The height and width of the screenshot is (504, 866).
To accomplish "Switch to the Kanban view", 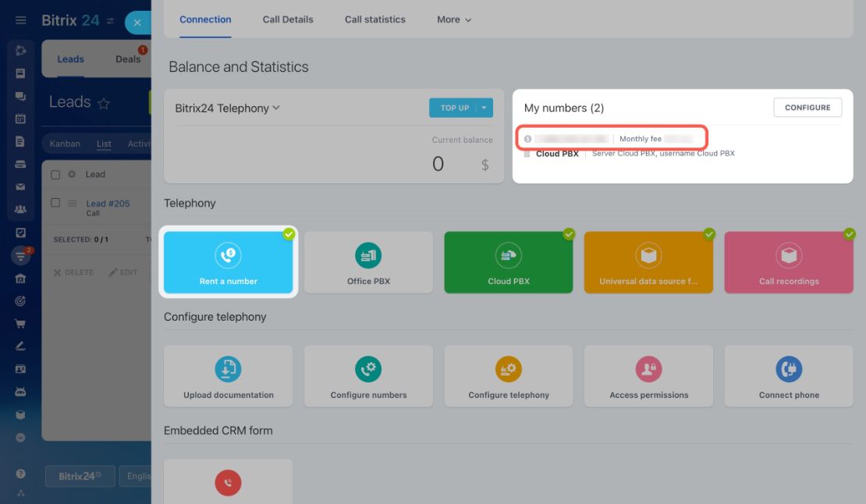I will 65,144.
